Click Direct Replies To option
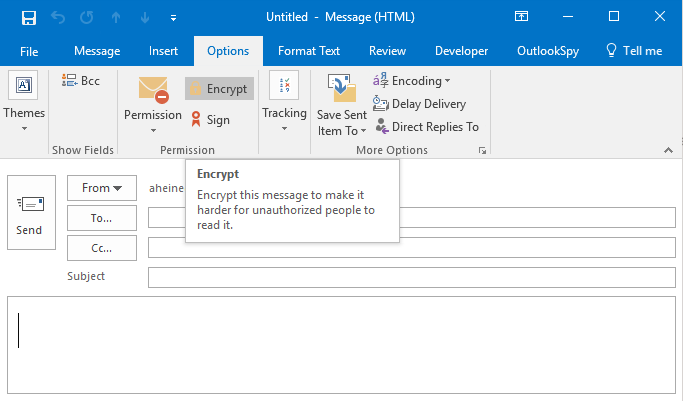Image resolution: width=683 pixels, height=401 pixels. pos(427,127)
